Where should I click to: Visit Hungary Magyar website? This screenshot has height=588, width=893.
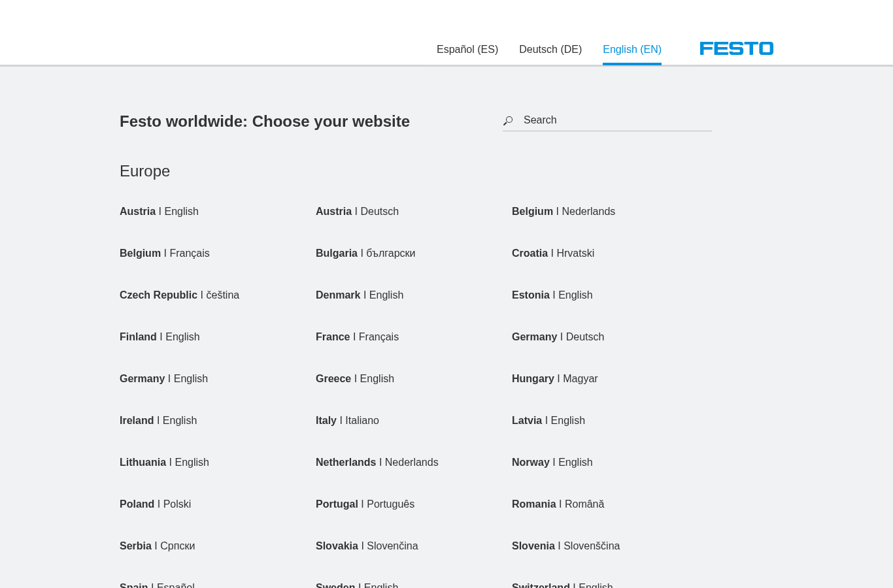554,379
